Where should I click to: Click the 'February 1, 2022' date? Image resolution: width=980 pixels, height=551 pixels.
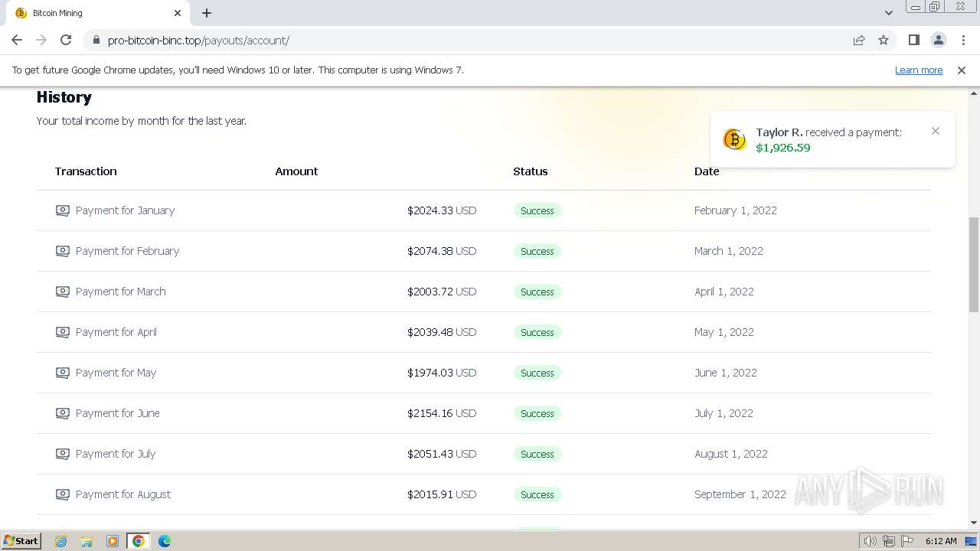[735, 210]
